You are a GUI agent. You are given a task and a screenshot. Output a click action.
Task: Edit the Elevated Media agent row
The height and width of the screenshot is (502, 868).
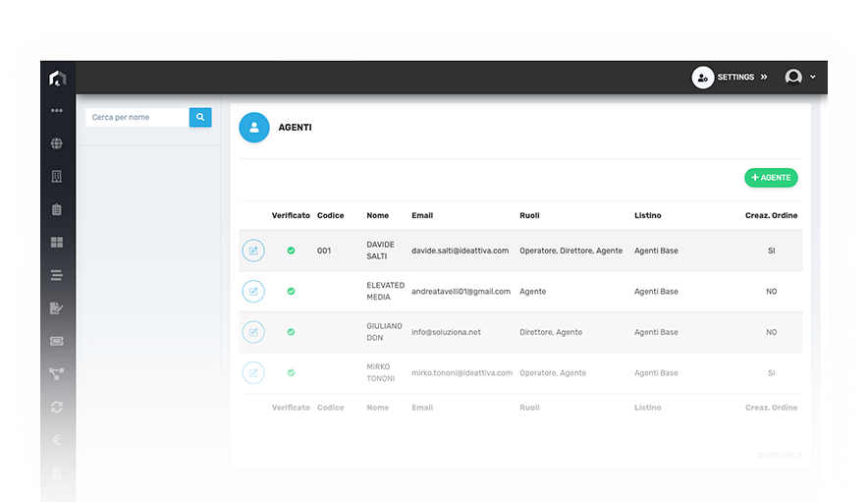click(x=253, y=292)
